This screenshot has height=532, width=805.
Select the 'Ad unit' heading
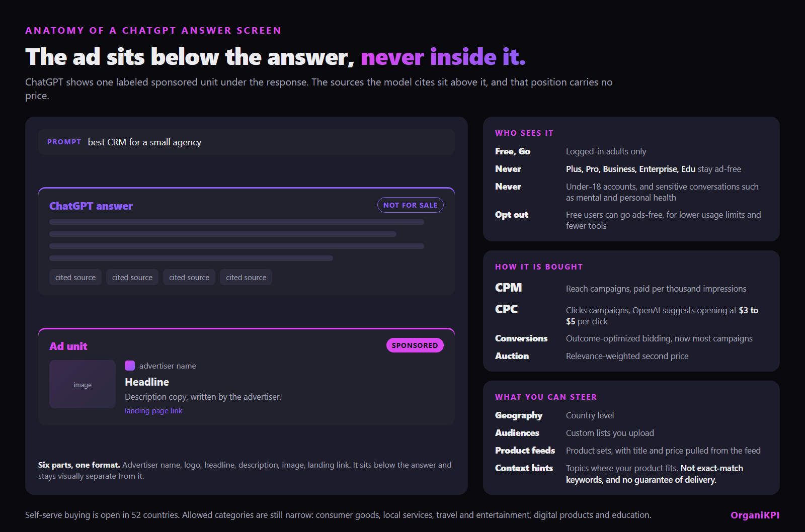[x=68, y=346]
